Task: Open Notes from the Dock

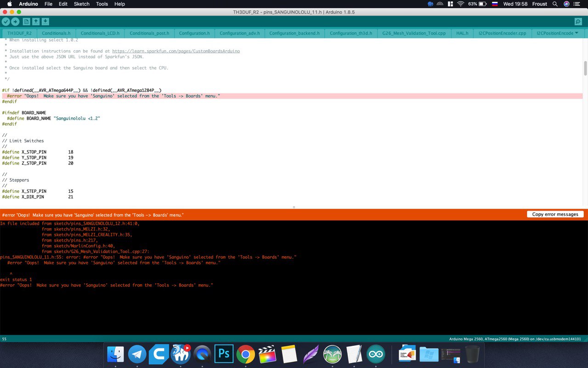Action: pos(289,354)
